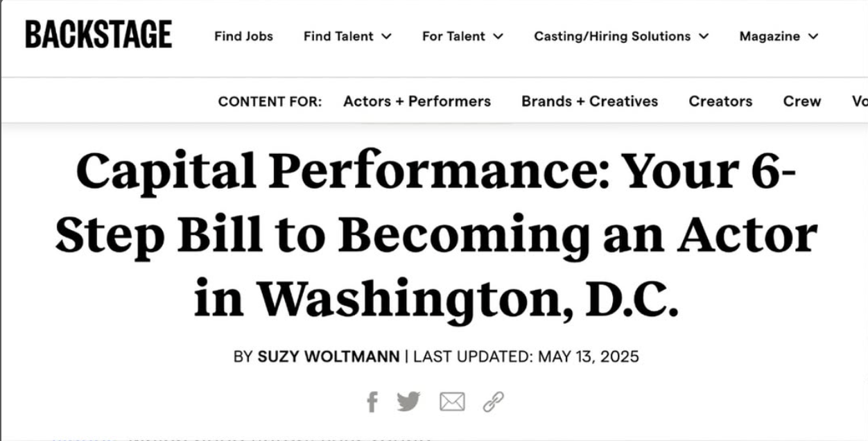Select the Creators content tab

(x=720, y=101)
